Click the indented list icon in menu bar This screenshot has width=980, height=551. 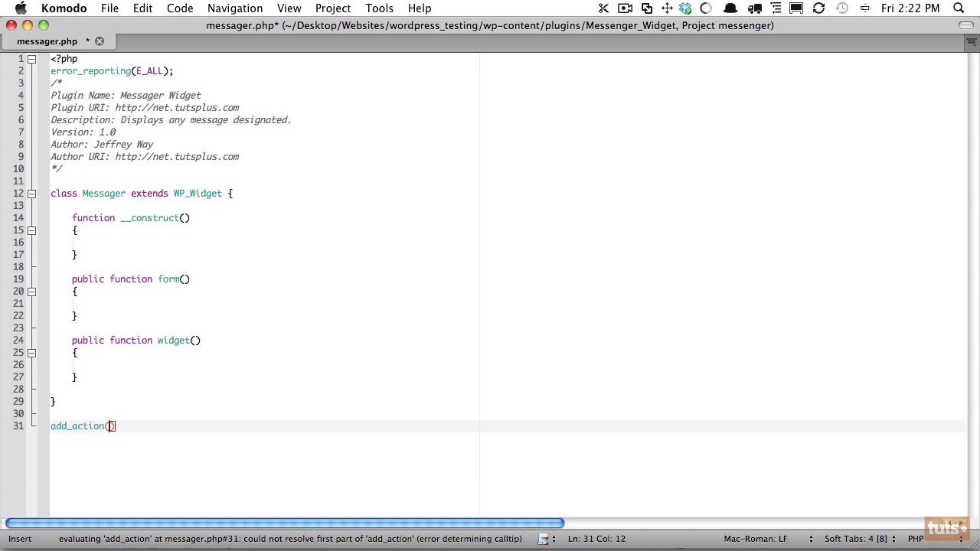pyautogui.click(x=776, y=8)
